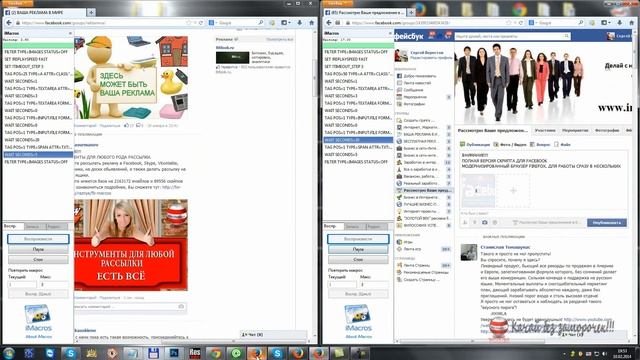Open downloads arrow in right Firefox window
Screen dimensions: 640x360
click(x=619, y=23)
